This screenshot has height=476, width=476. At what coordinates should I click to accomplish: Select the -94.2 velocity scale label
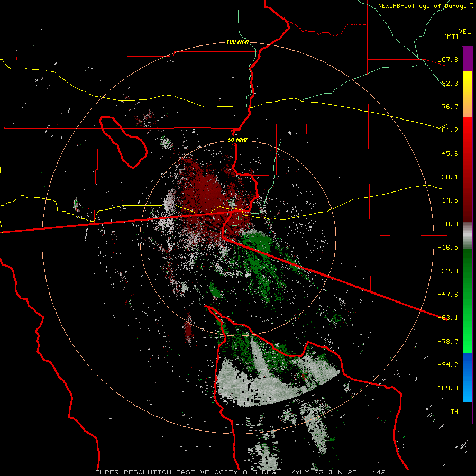448,365
